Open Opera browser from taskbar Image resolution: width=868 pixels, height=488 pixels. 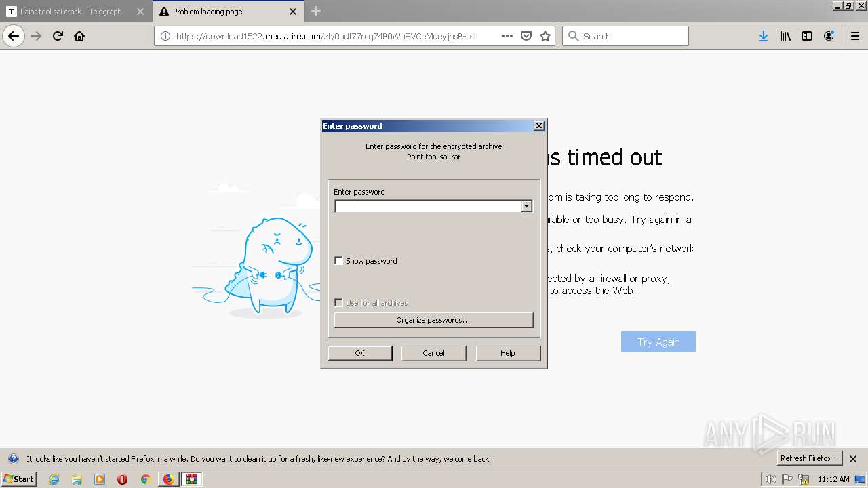122,479
